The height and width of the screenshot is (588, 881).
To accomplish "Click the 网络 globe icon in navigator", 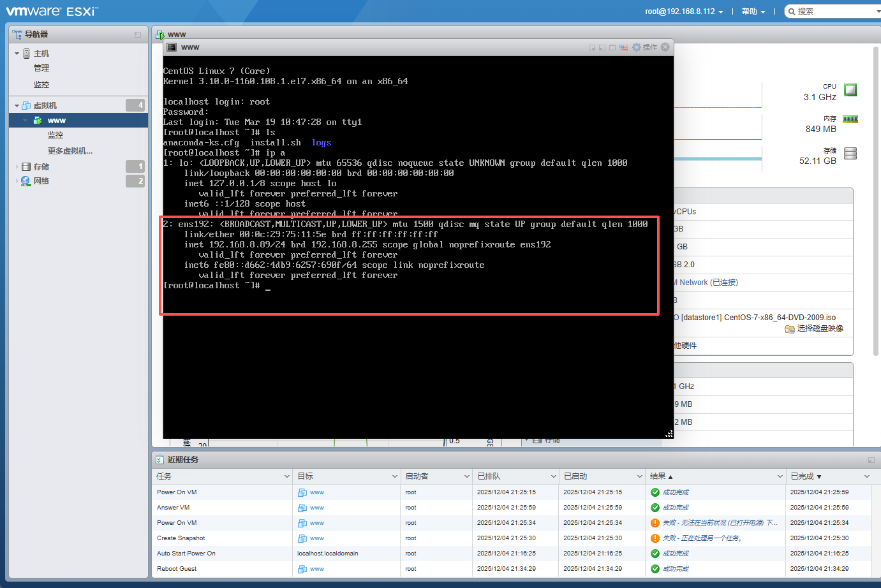I will [26, 181].
